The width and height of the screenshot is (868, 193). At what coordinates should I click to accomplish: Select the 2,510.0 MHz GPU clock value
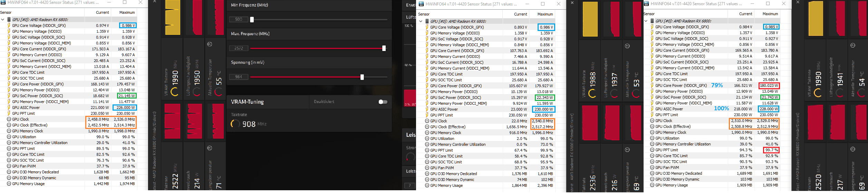click(x=741, y=121)
